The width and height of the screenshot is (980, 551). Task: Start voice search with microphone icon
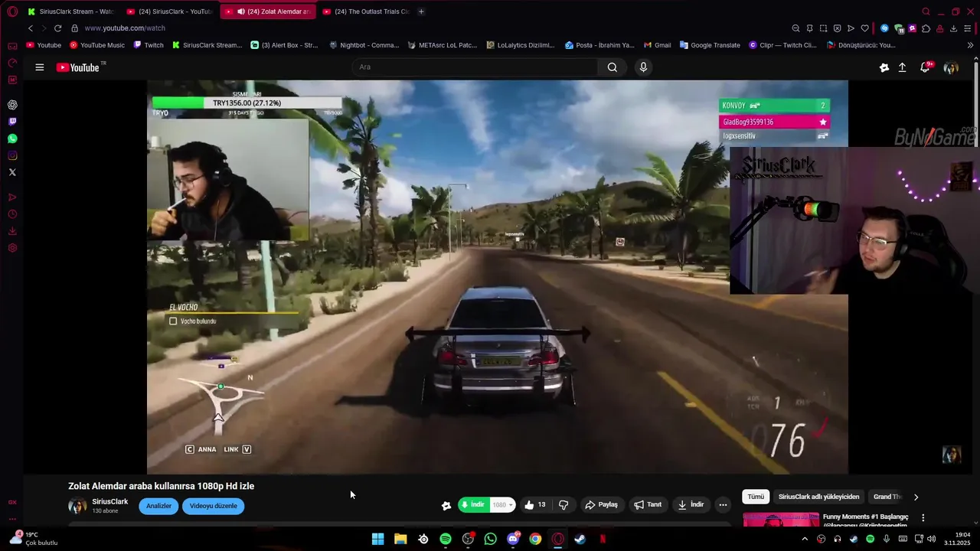pos(643,67)
